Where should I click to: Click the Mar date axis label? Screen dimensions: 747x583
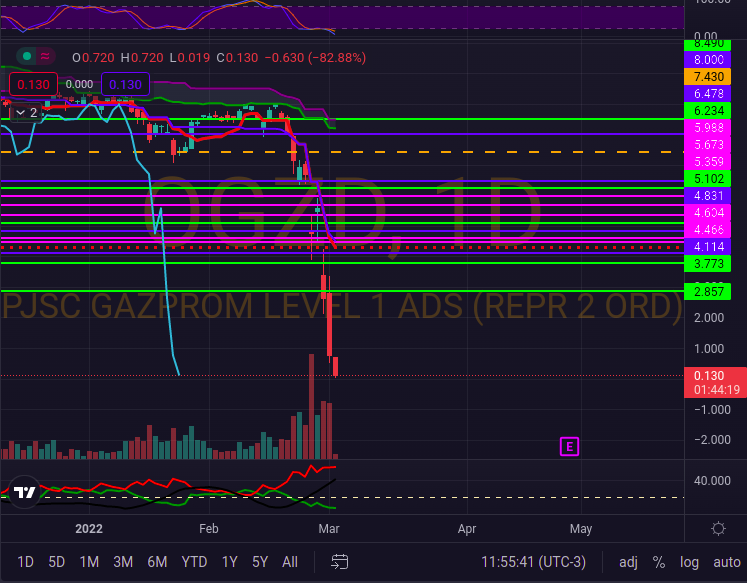coord(329,529)
